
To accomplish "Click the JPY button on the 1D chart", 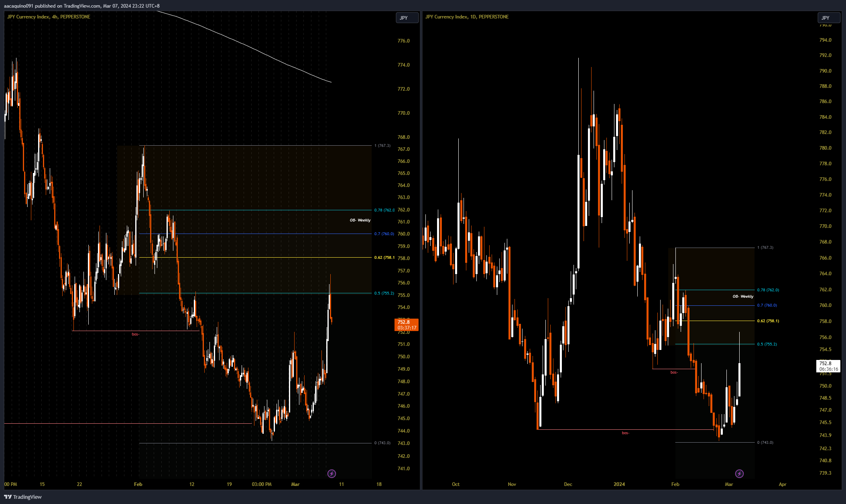I will [829, 18].
